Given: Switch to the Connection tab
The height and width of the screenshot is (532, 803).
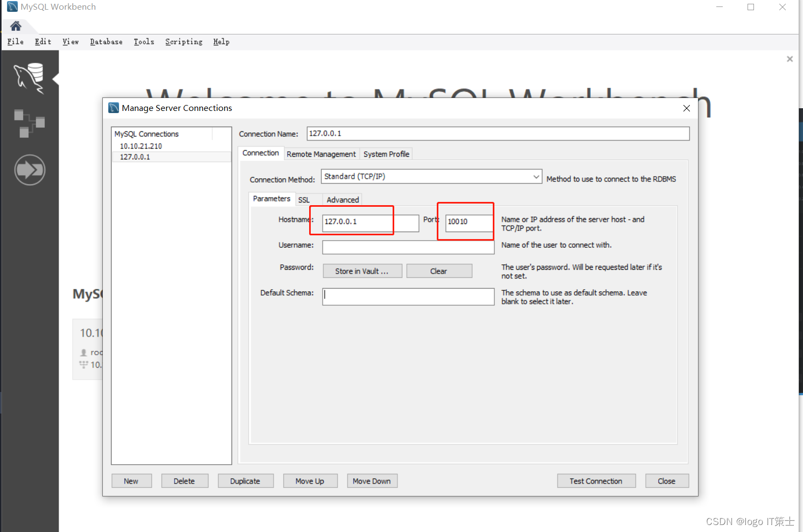Looking at the screenshot, I should click(261, 153).
